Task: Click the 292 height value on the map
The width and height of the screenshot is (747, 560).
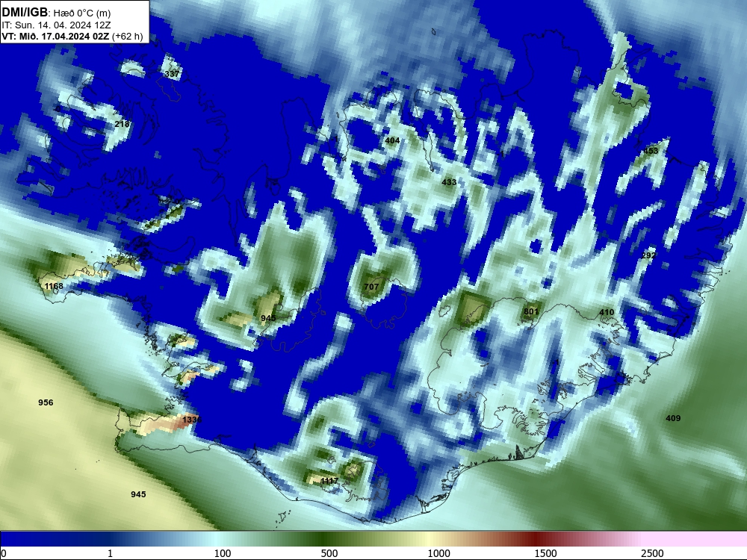Action: pos(648,255)
